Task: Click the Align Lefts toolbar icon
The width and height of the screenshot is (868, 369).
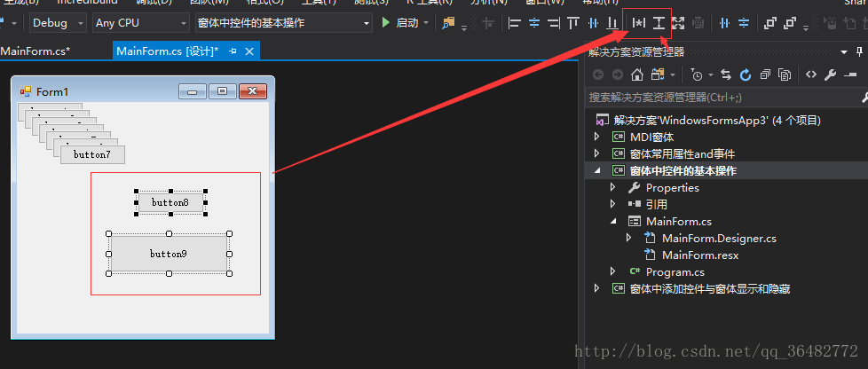Action: [515, 23]
